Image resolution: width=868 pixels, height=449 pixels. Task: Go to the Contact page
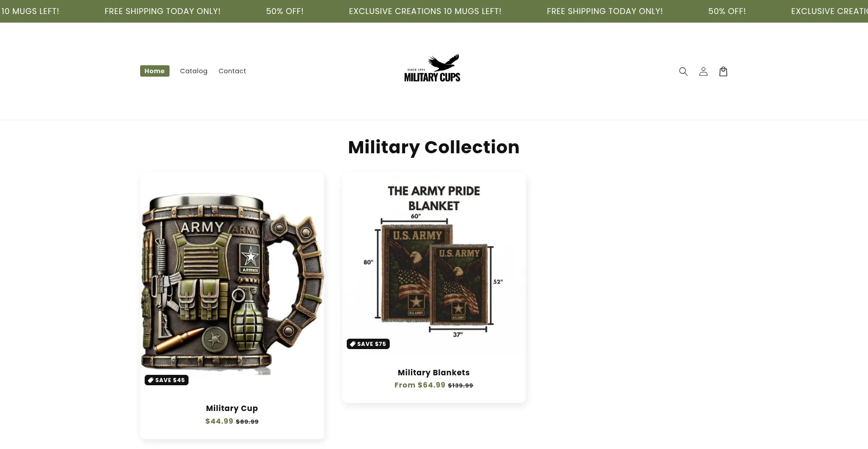pyautogui.click(x=232, y=71)
